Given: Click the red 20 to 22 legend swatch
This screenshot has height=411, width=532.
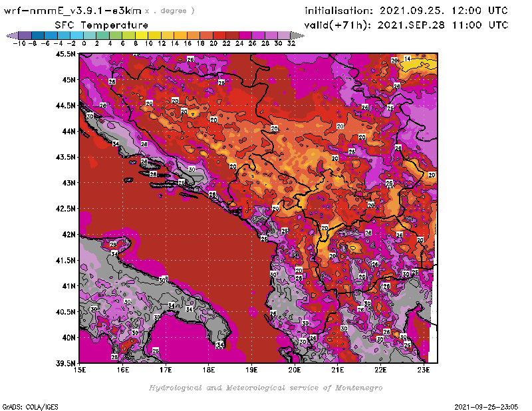Looking at the screenshot, I should [219, 35].
